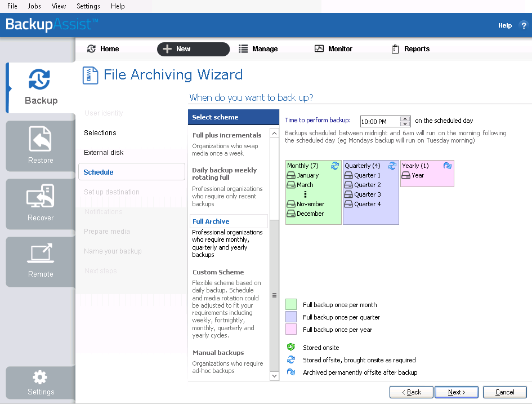Open the Jobs menu
This screenshot has width=532, height=404.
34,6
